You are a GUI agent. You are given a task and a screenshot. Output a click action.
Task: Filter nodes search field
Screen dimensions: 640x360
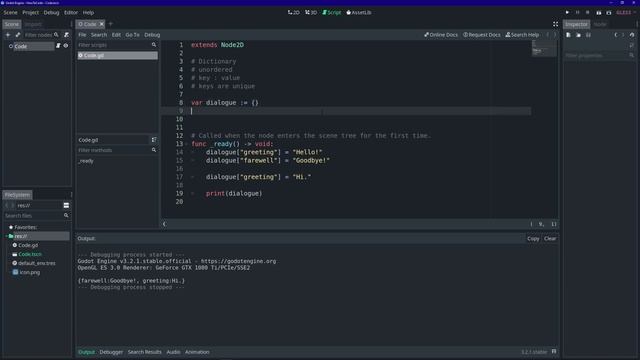41,35
